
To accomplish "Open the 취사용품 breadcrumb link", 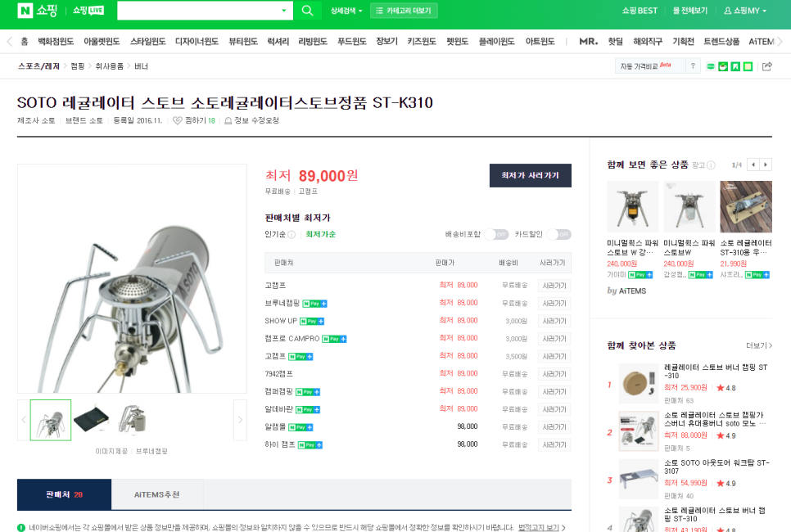I will pyautogui.click(x=110, y=66).
